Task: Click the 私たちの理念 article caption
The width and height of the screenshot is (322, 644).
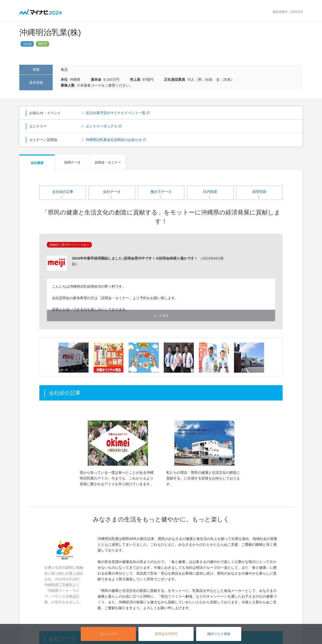Action: (203, 478)
